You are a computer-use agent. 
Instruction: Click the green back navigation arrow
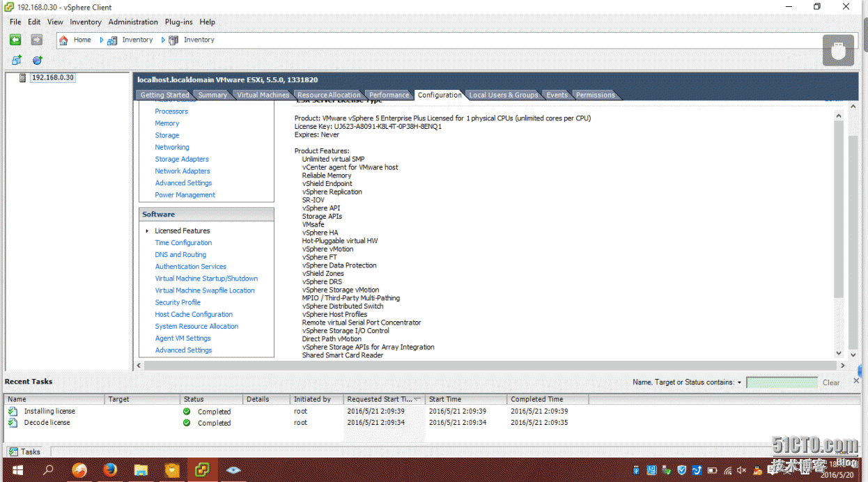click(x=15, y=40)
